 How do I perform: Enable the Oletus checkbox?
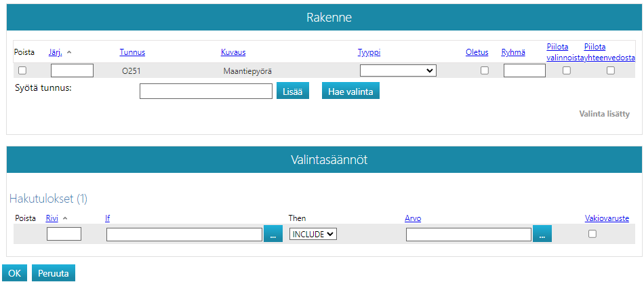484,70
